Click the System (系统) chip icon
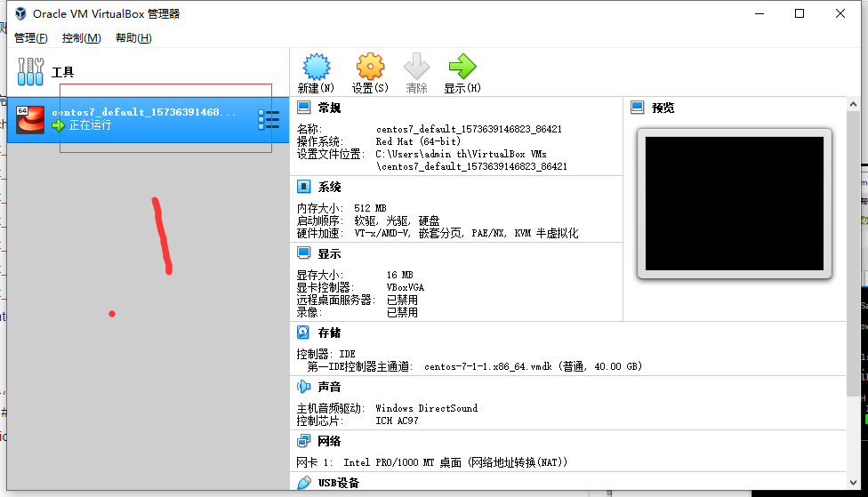 (x=304, y=187)
